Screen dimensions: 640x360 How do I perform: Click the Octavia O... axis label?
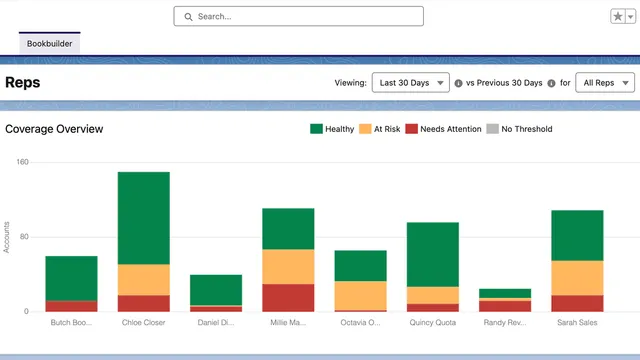click(x=360, y=322)
